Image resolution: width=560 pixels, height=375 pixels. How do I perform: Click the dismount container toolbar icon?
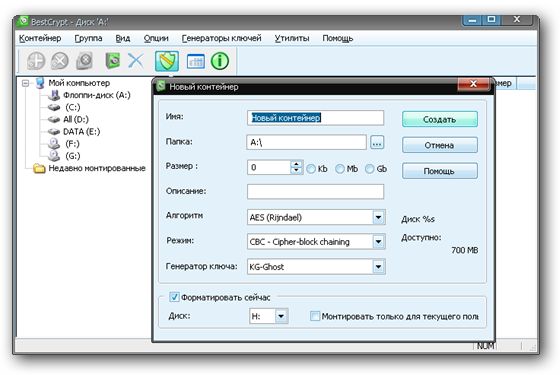click(x=60, y=61)
